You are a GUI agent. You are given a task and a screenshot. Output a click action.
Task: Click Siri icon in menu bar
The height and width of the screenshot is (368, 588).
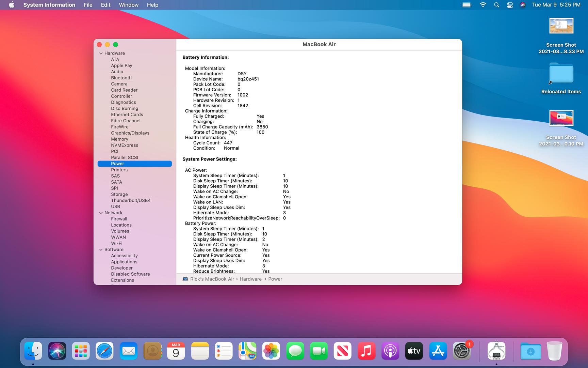coord(523,5)
